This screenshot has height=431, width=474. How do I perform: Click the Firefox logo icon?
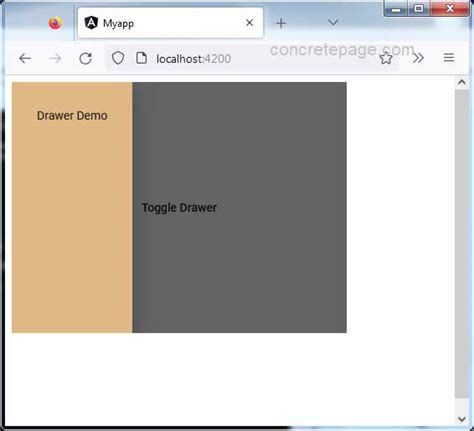tap(55, 23)
